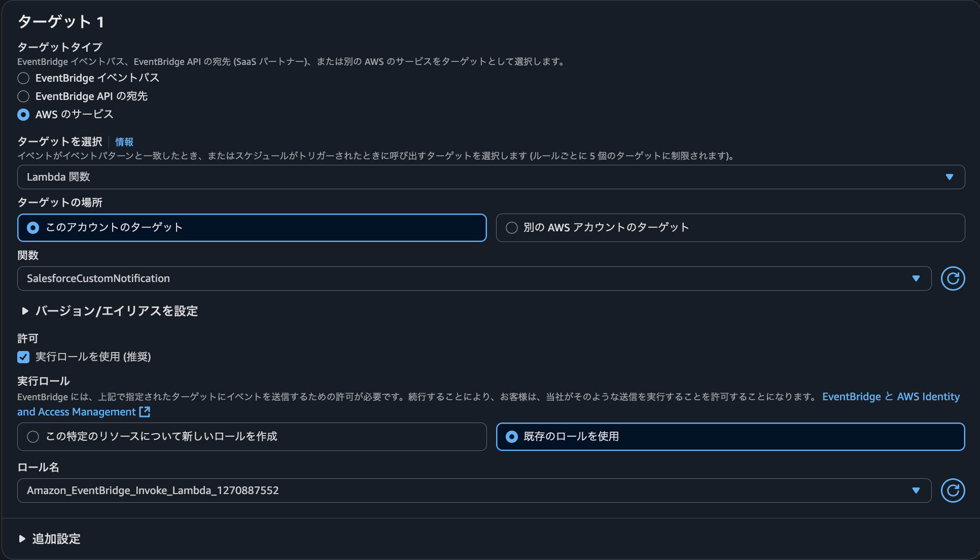Image resolution: width=980 pixels, height=560 pixels.
Task: Select EventBridge イベントバス as target type
Action: tap(23, 78)
